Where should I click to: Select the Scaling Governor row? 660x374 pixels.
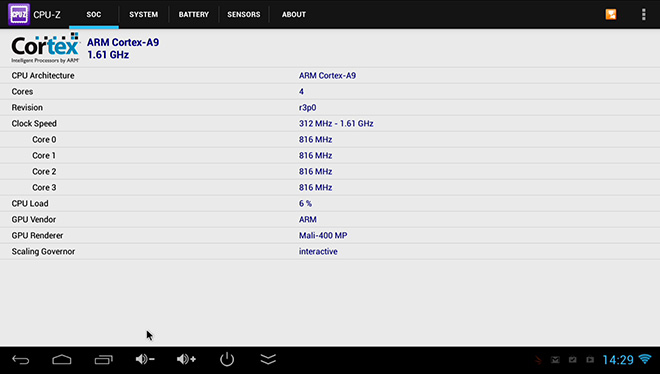click(x=330, y=252)
